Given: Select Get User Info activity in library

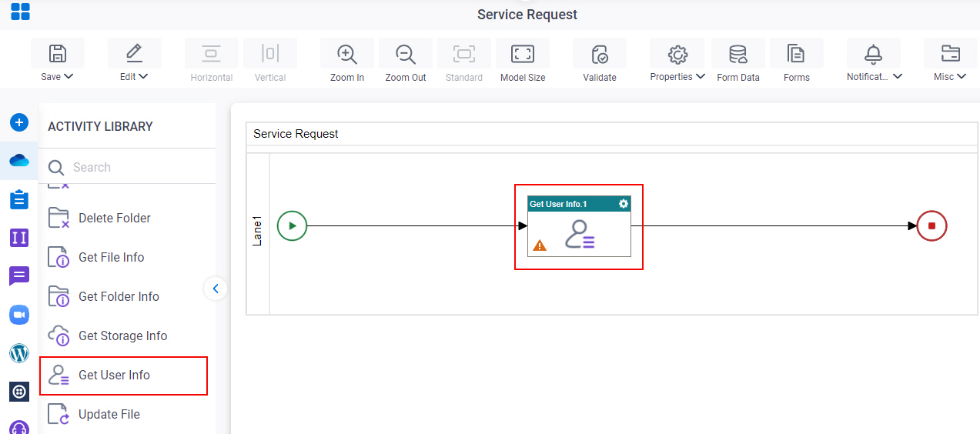Looking at the screenshot, I should click(124, 376).
